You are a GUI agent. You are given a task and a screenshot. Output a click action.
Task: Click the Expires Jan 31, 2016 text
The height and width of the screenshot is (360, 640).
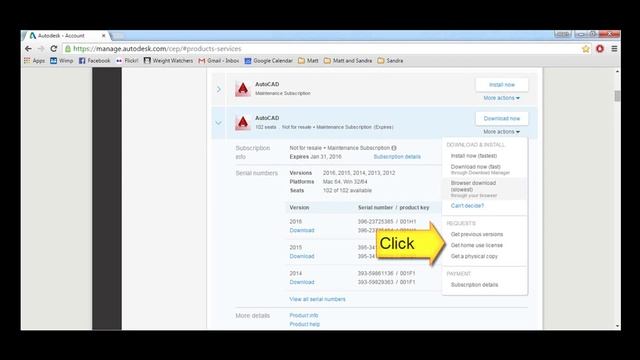point(316,157)
